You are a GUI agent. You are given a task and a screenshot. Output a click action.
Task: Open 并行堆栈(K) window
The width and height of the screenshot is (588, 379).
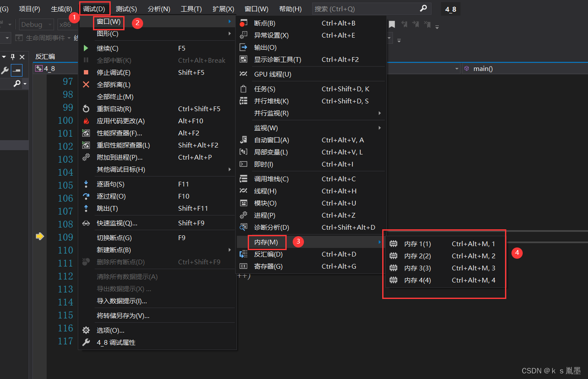coord(310,101)
